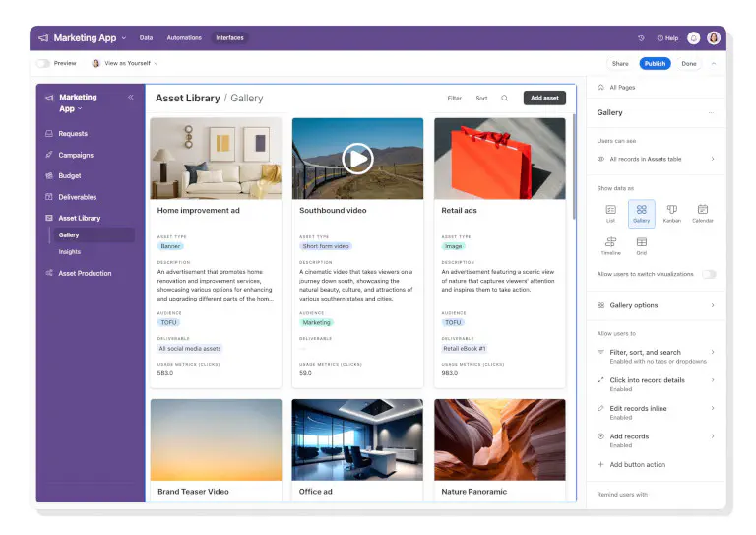Open the Office ad thumbnail
756x535 pixels.
click(357, 439)
